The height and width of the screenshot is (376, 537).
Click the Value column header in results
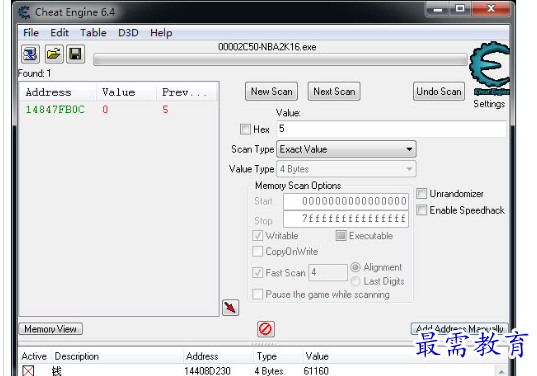pos(126,92)
